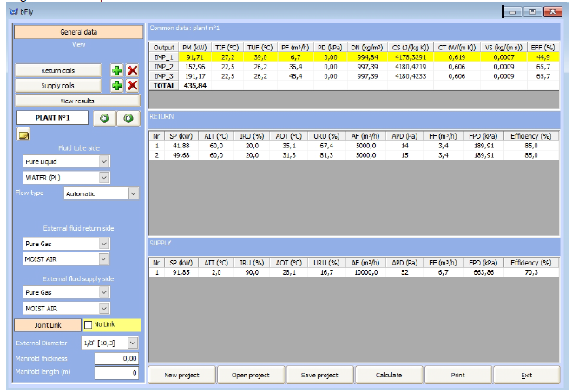572x392 pixels.
Task: Click IMP_3 PM value 191,17
Action: tap(195, 76)
